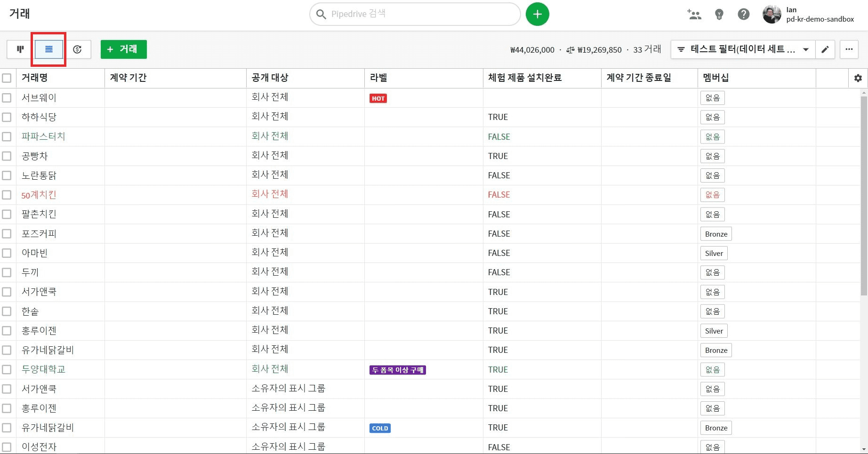Viewport: 868px width, 454px height.
Task: Click the ₩44,026,000 total value
Action: pos(532,50)
